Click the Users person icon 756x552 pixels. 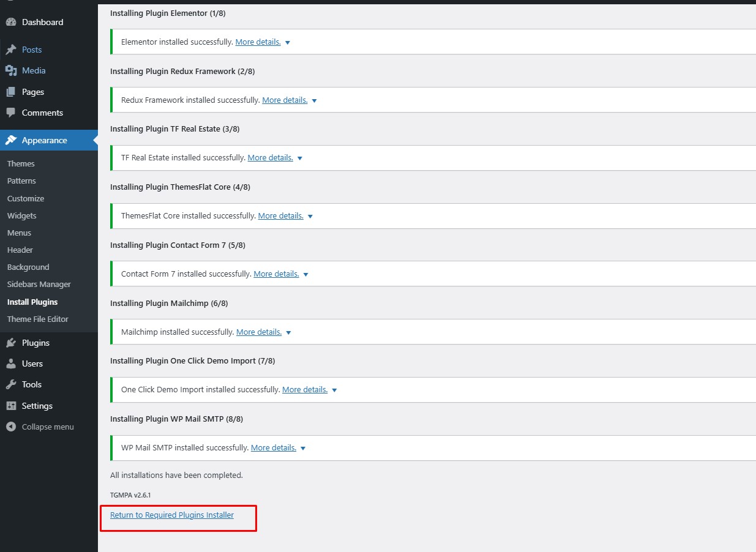click(11, 364)
